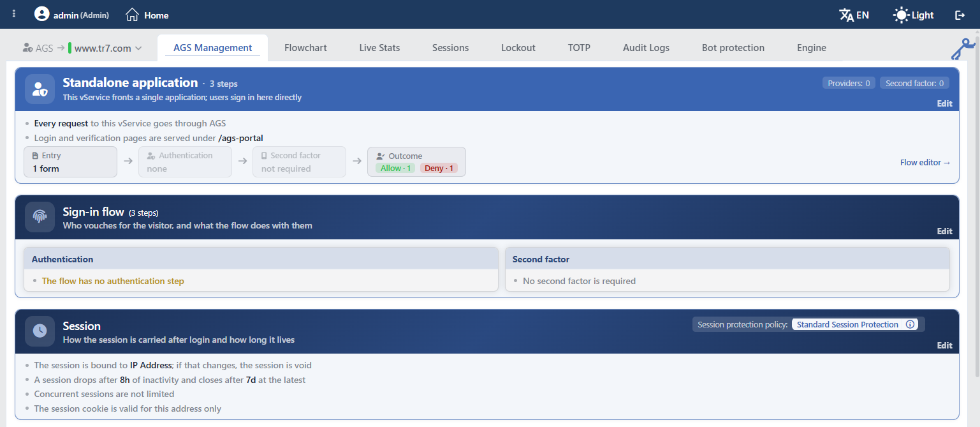Click the Second factor: 0 badge
Image resolution: width=980 pixels, height=427 pixels.
tap(915, 83)
